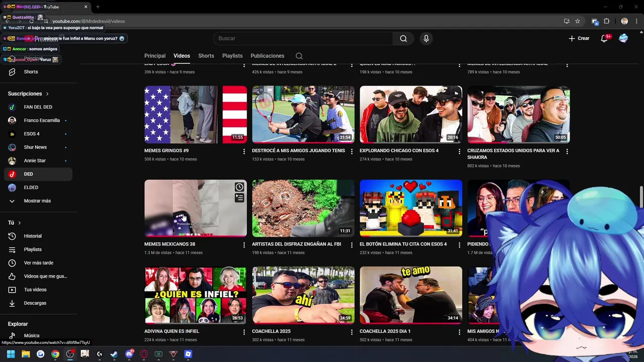Screen dimensions: 644x362
Task: Play MEMES GRINGOS #9 thumbnail
Action: pyautogui.click(x=196, y=115)
